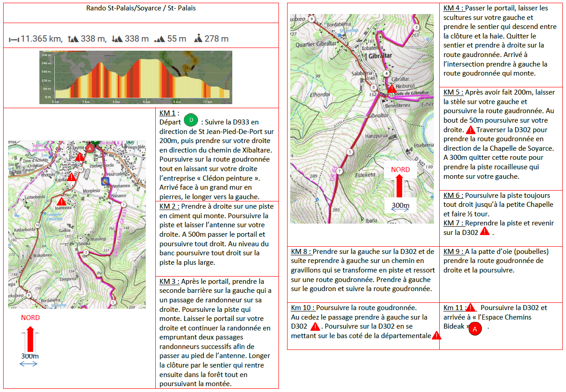Select waypoint 10 on the left map
Screen dimensions: 566x392
pyautogui.click(x=37, y=225)
